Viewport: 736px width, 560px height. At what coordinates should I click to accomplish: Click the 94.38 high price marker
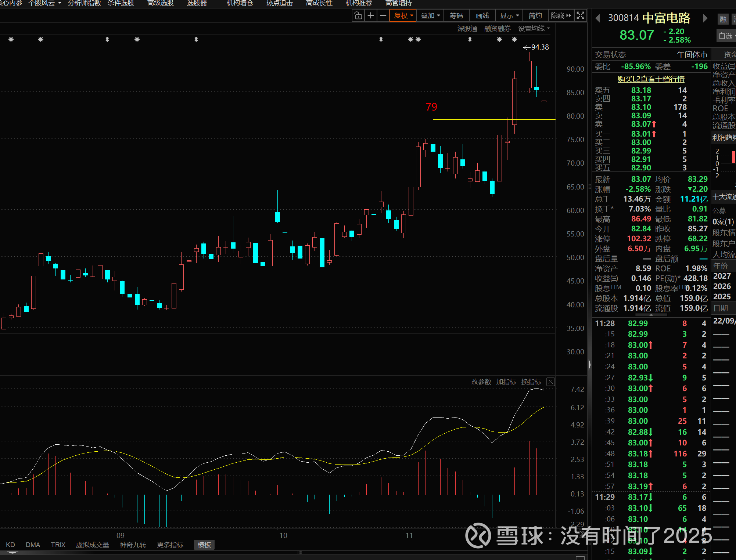(539, 47)
